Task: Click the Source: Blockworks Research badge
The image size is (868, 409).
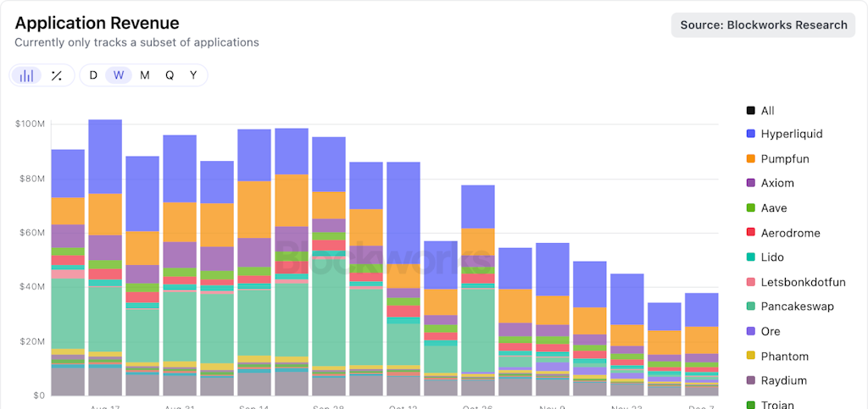Action: pyautogui.click(x=764, y=25)
